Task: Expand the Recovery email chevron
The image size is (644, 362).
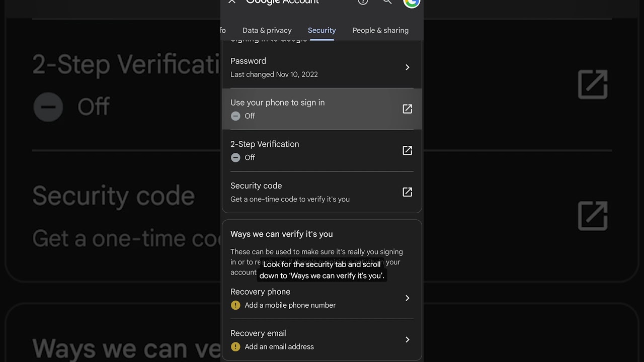Action: (x=407, y=340)
